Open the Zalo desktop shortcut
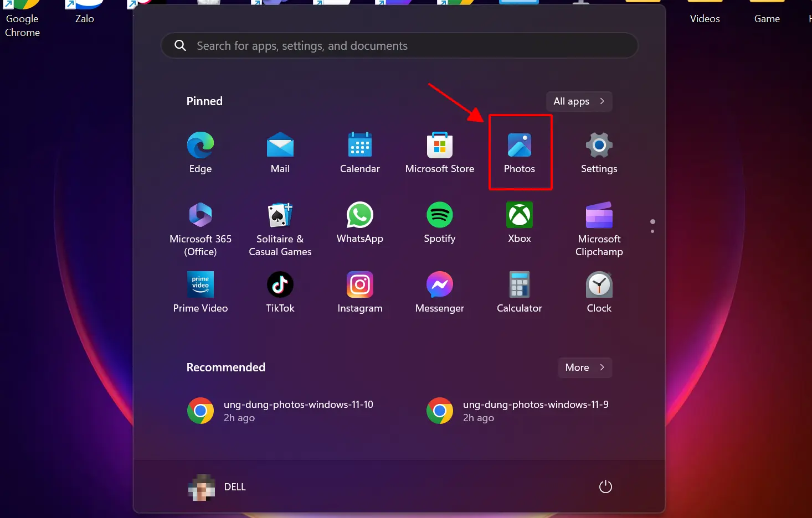 click(85, 13)
